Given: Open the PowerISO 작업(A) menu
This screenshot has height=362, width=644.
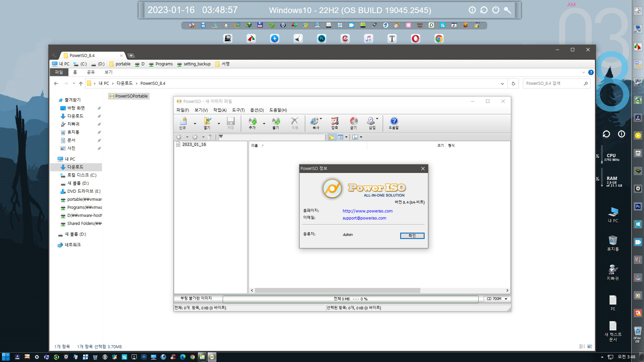Looking at the screenshot, I should [220, 110].
